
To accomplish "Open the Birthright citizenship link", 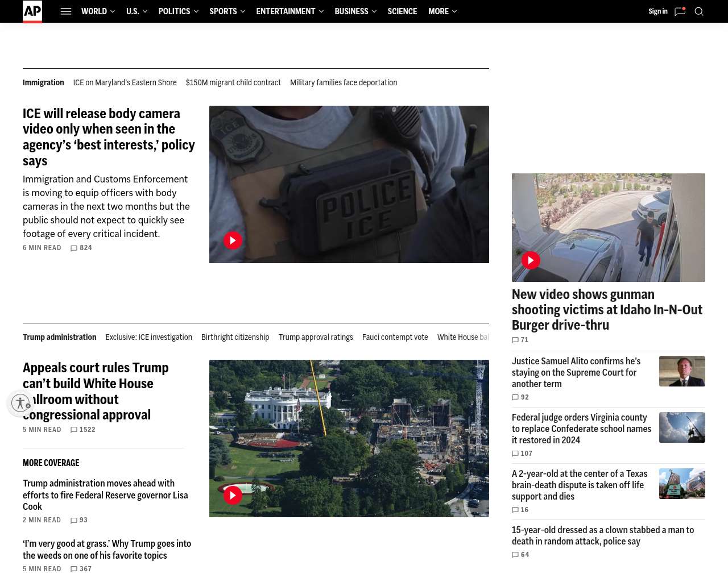I will [235, 337].
